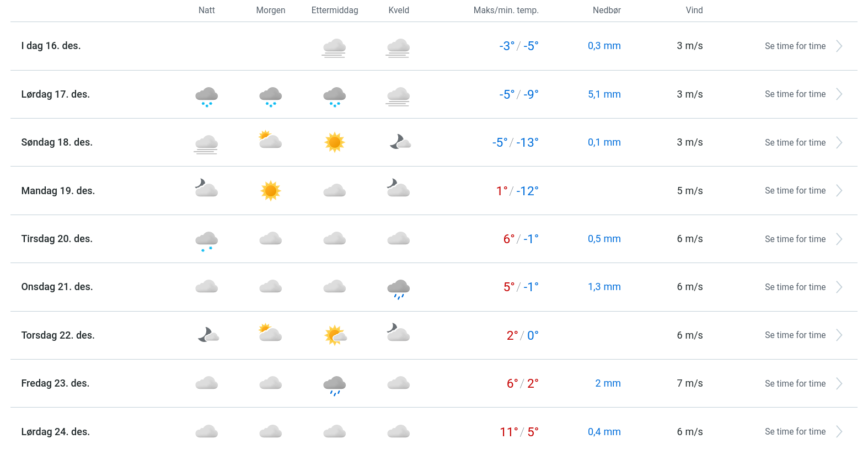The image size is (868, 455).
Task: Click the Nedbør column header
Action: click(x=607, y=10)
